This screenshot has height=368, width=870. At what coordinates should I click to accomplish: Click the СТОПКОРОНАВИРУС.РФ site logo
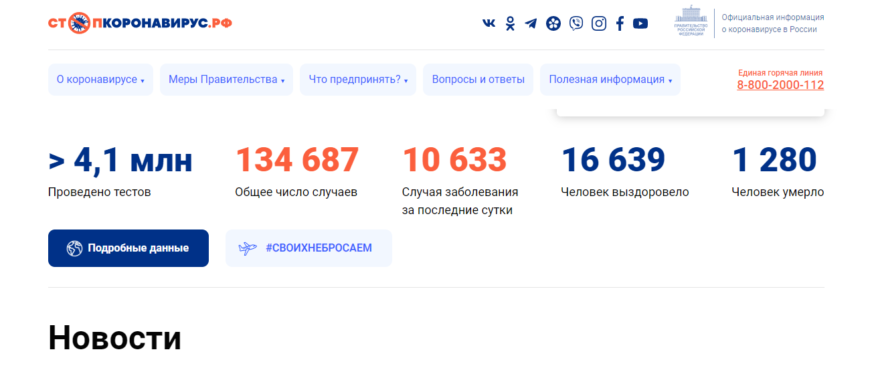pyautogui.click(x=140, y=23)
